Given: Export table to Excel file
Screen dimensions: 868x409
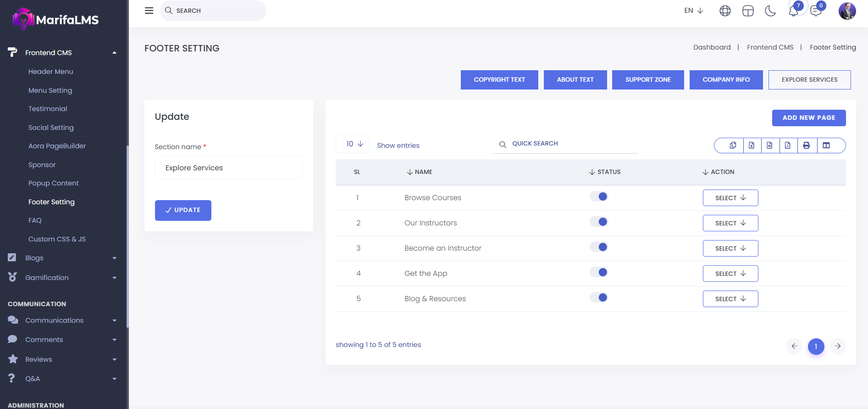Looking at the screenshot, I should (x=752, y=146).
